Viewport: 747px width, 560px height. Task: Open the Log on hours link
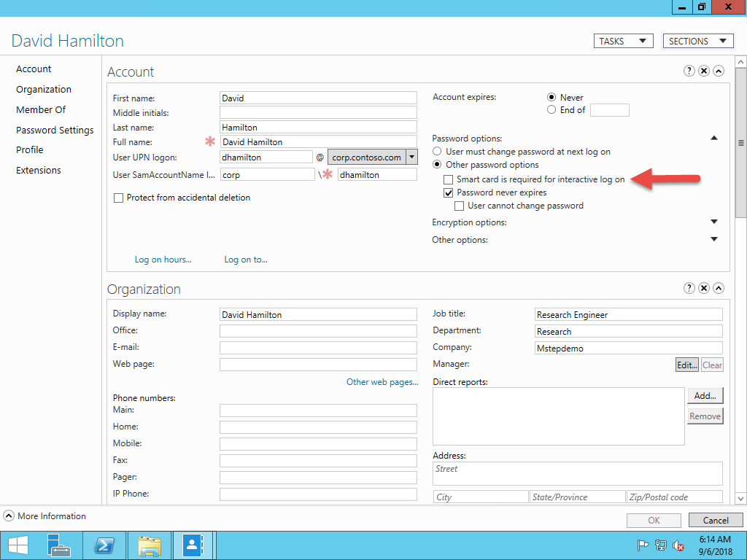click(163, 260)
